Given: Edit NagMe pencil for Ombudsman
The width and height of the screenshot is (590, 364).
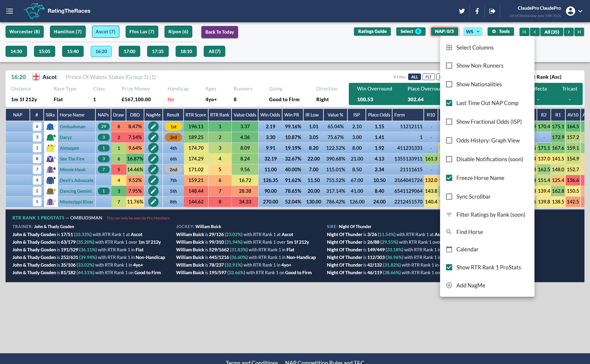Looking at the screenshot, I should 153,126.
